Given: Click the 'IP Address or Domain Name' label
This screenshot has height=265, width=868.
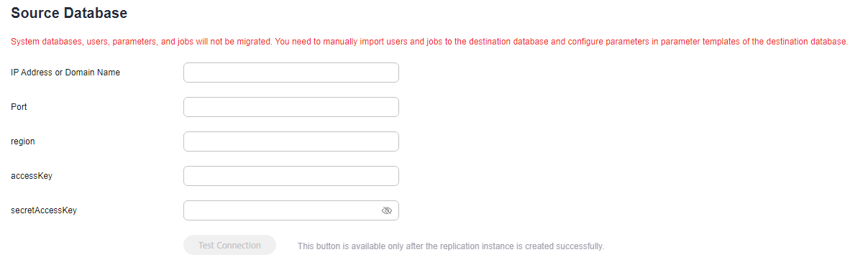Looking at the screenshot, I should [65, 73].
